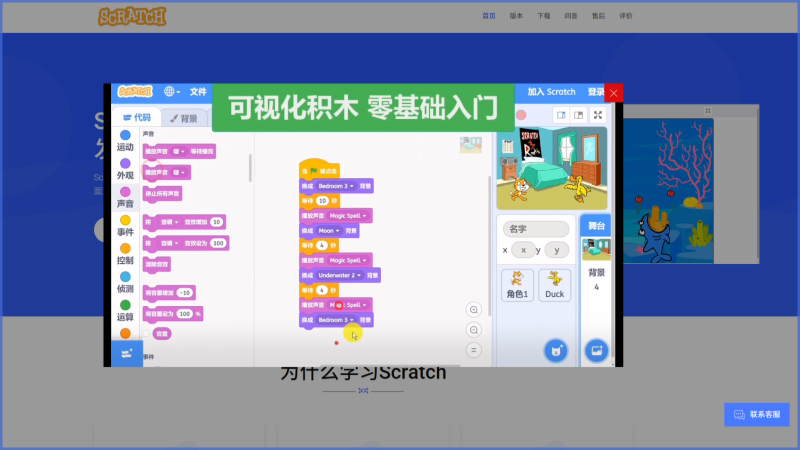Click the expand icon above the underwater image
The width and height of the screenshot is (800, 450).
click(708, 111)
